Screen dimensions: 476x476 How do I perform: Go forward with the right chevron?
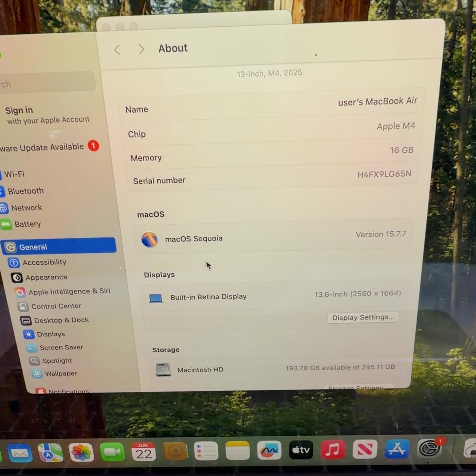coord(142,49)
